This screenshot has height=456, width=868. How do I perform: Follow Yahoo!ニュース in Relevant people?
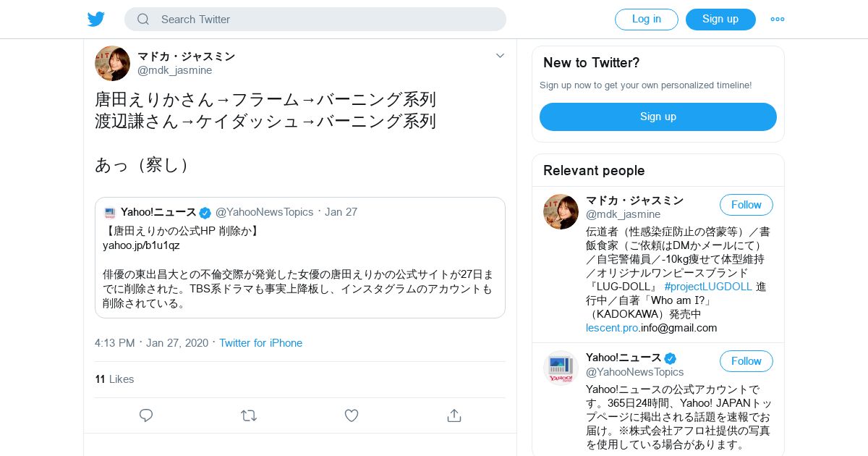point(746,361)
